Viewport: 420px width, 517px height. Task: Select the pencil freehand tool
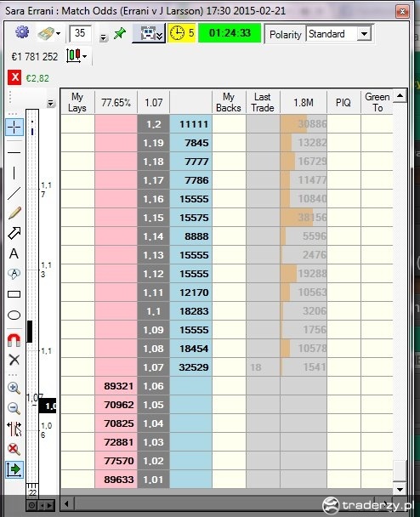coord(14,213)
